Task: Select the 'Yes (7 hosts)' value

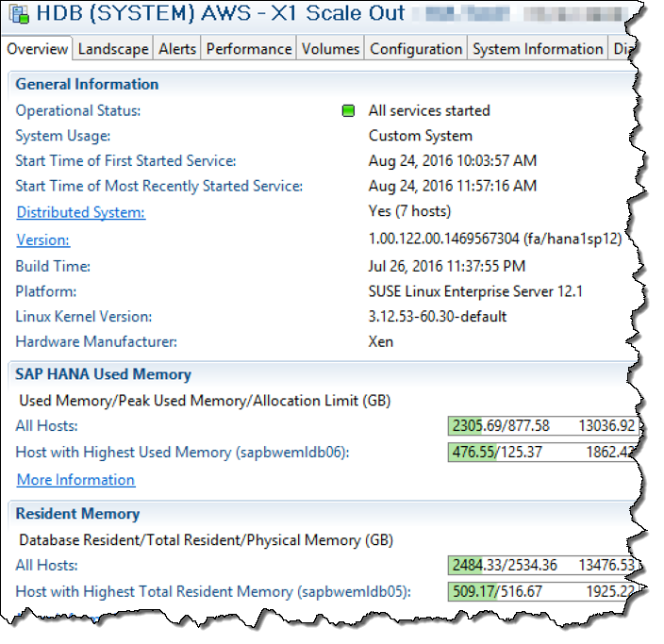Action: pos(409,211)
